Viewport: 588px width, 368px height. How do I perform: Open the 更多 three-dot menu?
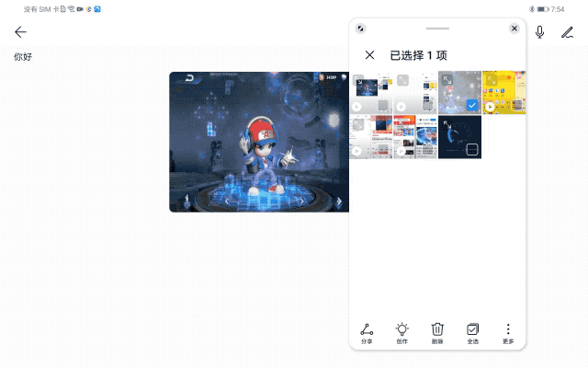[508, 333]
